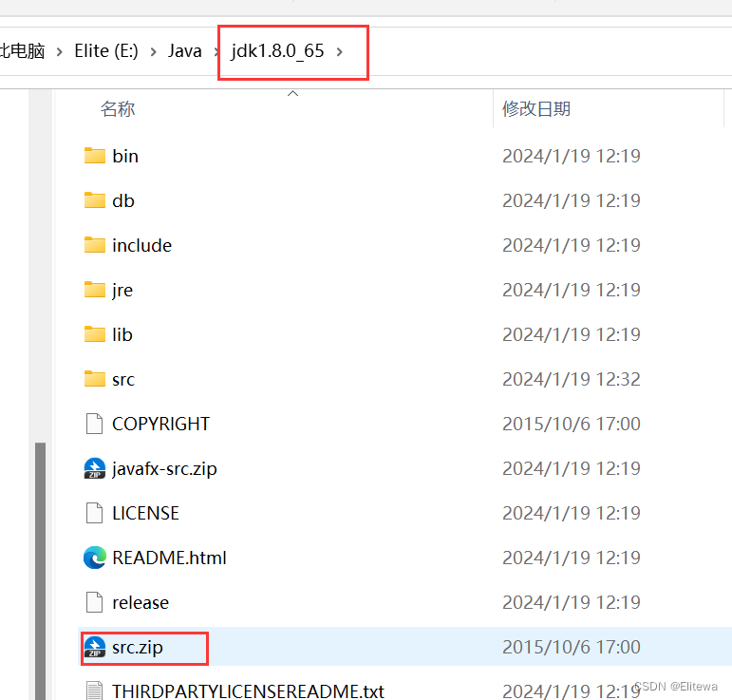The height and width of the screenshot is (700, 732).
Task: Open the bin folder icon
Action: pyautogui.click(x=95, y=156)
